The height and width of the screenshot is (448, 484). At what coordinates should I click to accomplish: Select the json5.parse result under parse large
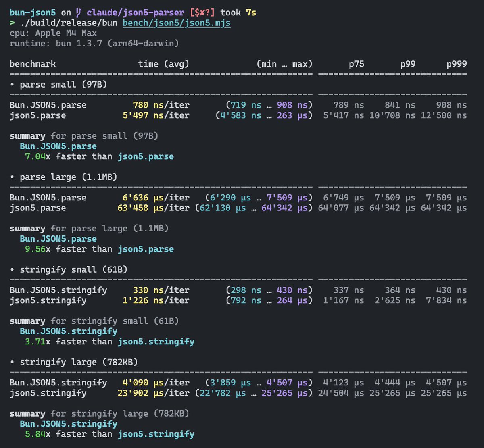[x=36, y=208]
